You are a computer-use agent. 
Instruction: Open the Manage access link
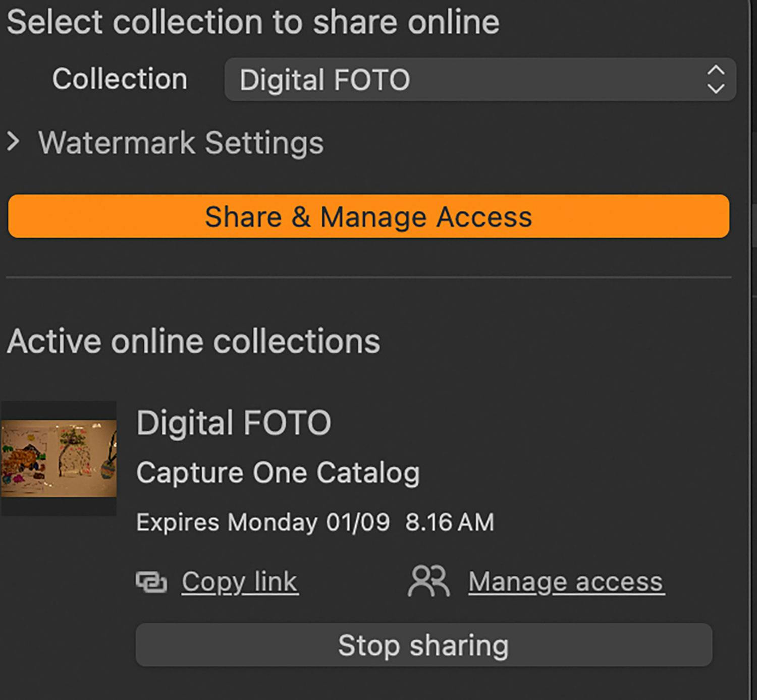[x=566, y=582]
